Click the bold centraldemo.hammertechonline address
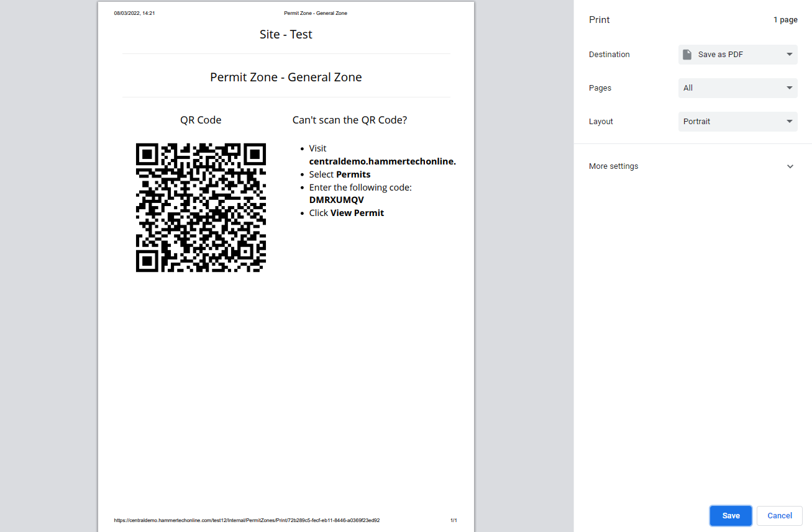This screenshot has height=532, width=812. [382, 161]
